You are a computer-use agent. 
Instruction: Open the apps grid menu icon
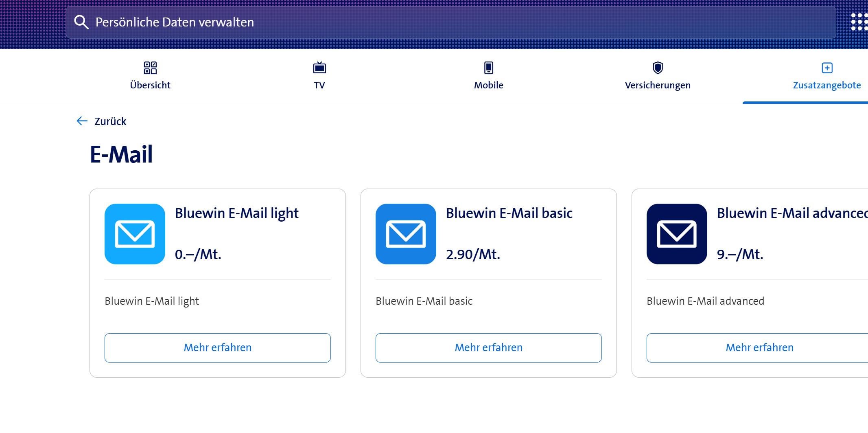pos(859,22)
